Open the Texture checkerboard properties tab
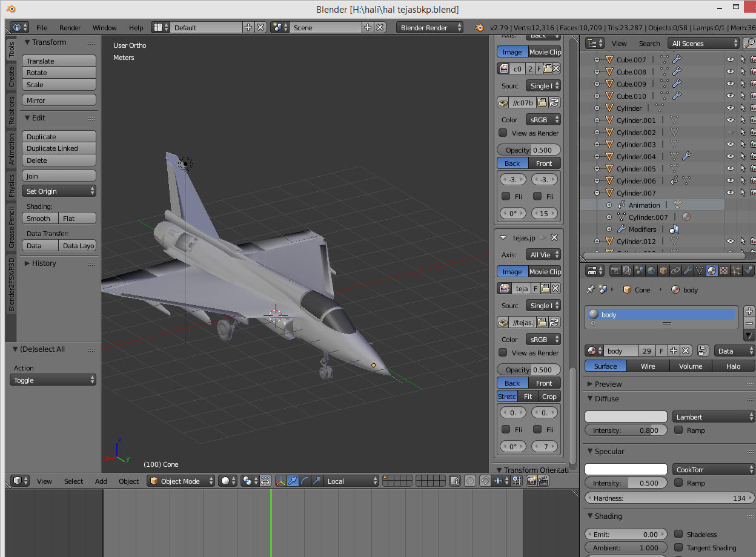This screenshot has height=557, width=756. [724, 271]
